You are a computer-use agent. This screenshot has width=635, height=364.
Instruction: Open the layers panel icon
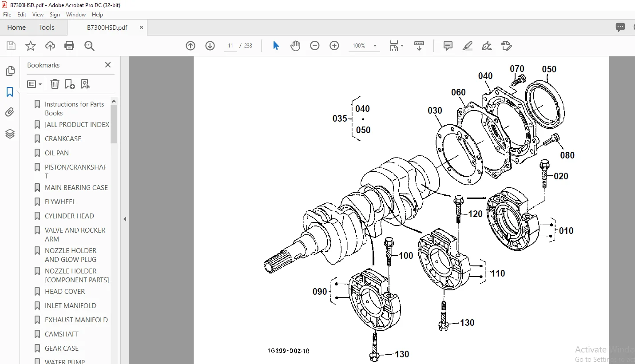click(x=10, y=133)
